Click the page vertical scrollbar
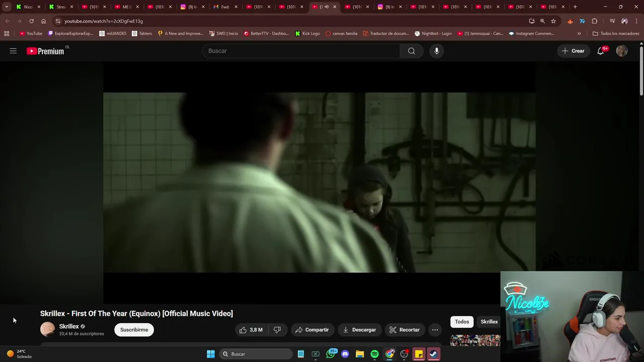This screenshot has height=362, width=644. (x=641, y=70)
